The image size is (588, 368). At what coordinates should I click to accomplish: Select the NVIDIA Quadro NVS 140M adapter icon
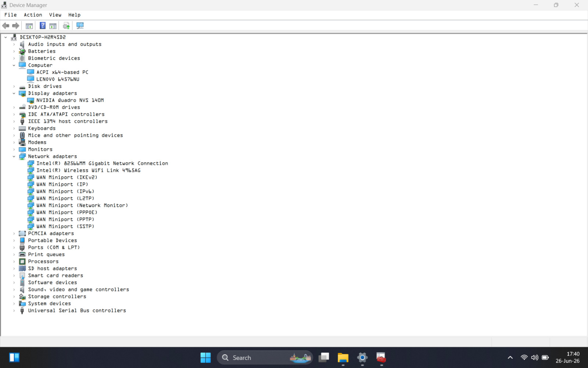31,100
